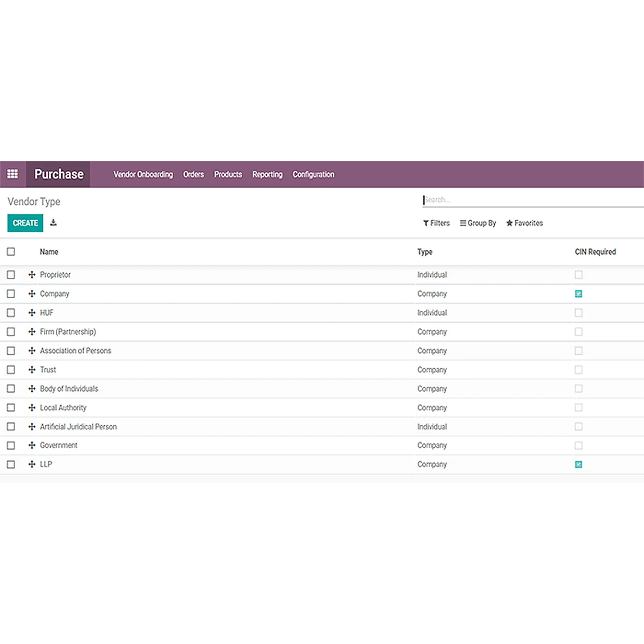644x644 pixels.
Task: Open the HUF vendor type record
Action: point(46,312)
